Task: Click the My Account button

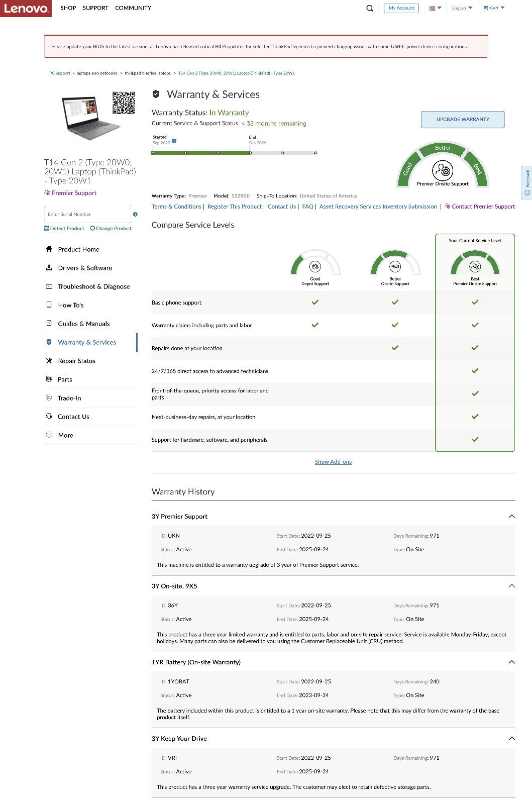Action: 401,8
